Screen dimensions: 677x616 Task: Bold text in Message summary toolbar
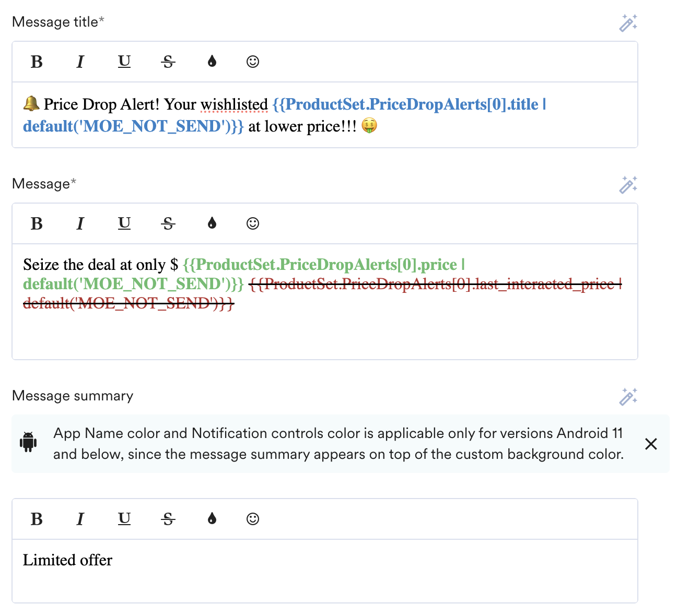pyautogui.click(x=37, y=519)
